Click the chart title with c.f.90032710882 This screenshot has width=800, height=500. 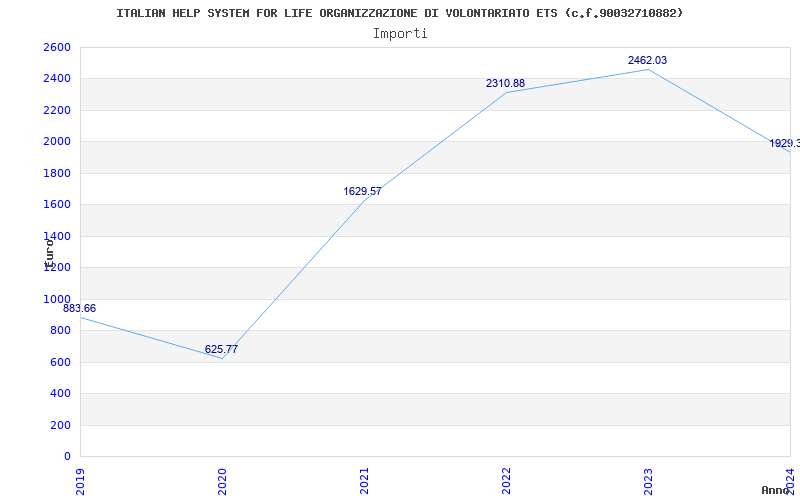point(399,13)
